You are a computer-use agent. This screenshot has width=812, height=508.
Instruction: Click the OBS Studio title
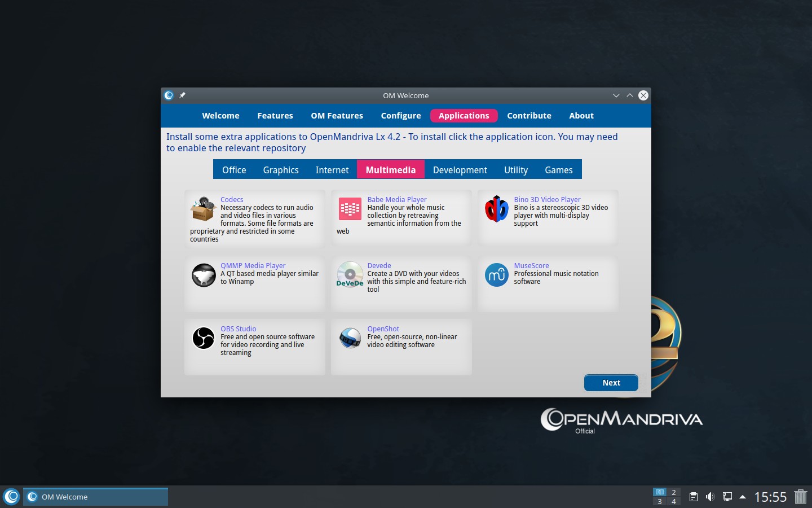[x=238, y=329]
